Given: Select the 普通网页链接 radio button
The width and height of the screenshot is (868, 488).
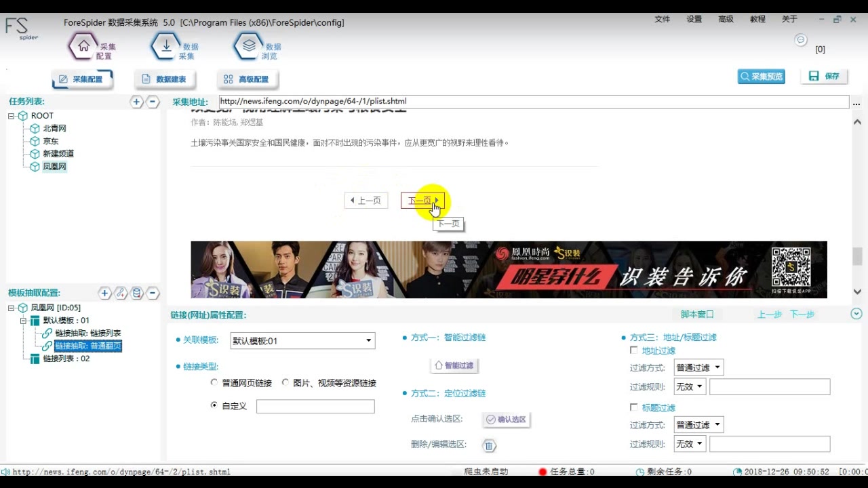Looking at the screenshot, I should (x=214, y=382).
